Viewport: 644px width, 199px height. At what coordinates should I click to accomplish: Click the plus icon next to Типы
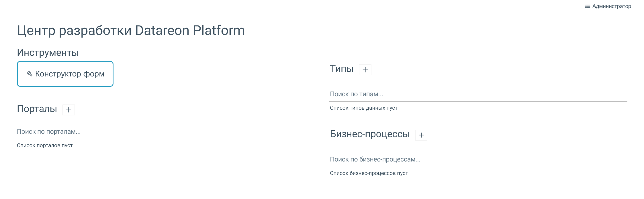pyautogui.click(x=365, y=70)
